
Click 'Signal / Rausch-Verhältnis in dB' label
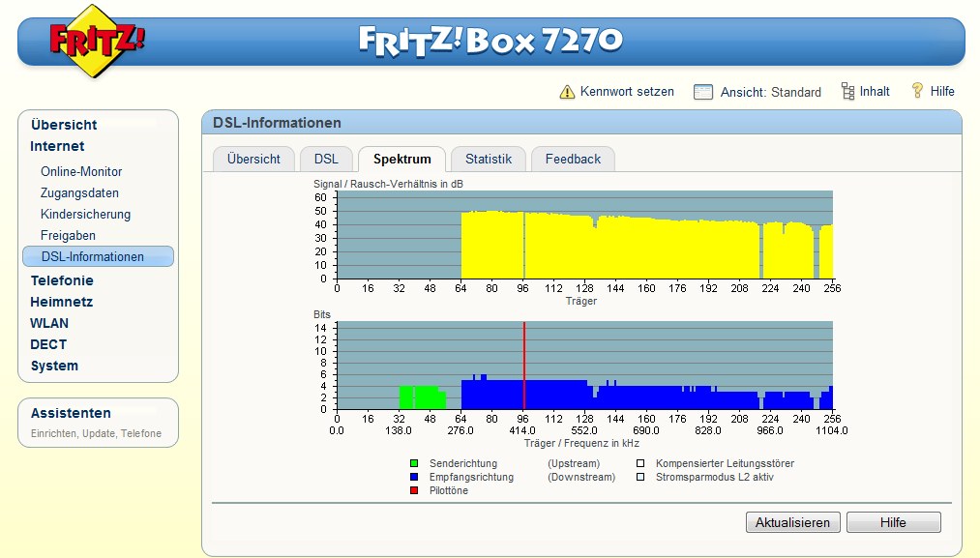388,184
